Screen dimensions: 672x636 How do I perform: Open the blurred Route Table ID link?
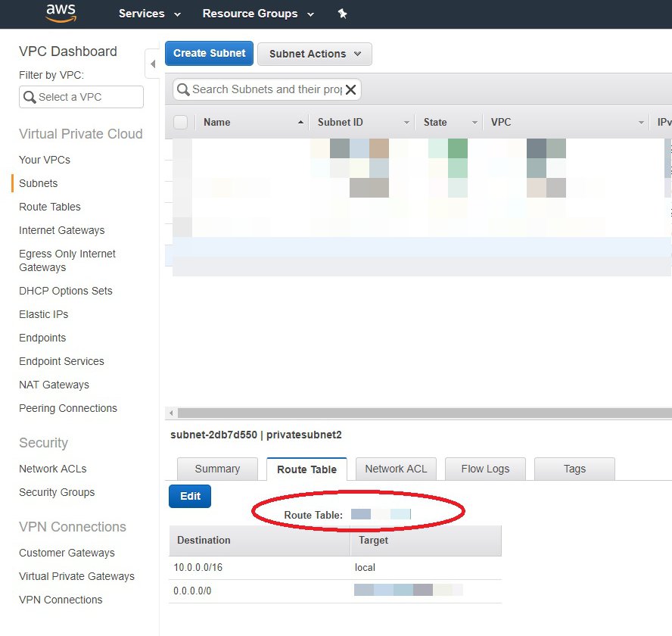(381, 514)
